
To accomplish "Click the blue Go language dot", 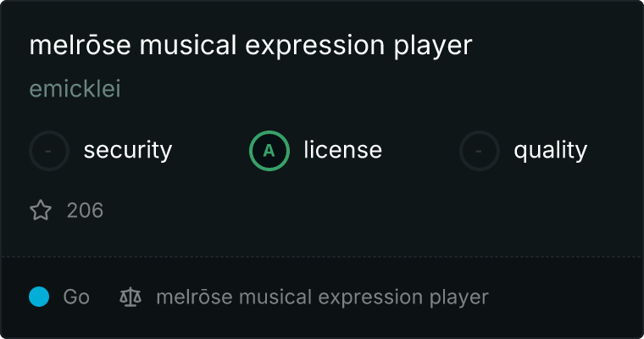I will pos(39,297).
